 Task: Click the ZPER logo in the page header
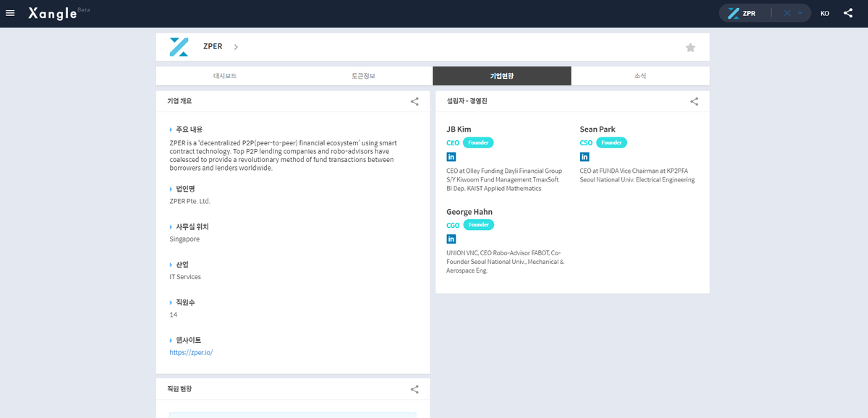point(179,47)
